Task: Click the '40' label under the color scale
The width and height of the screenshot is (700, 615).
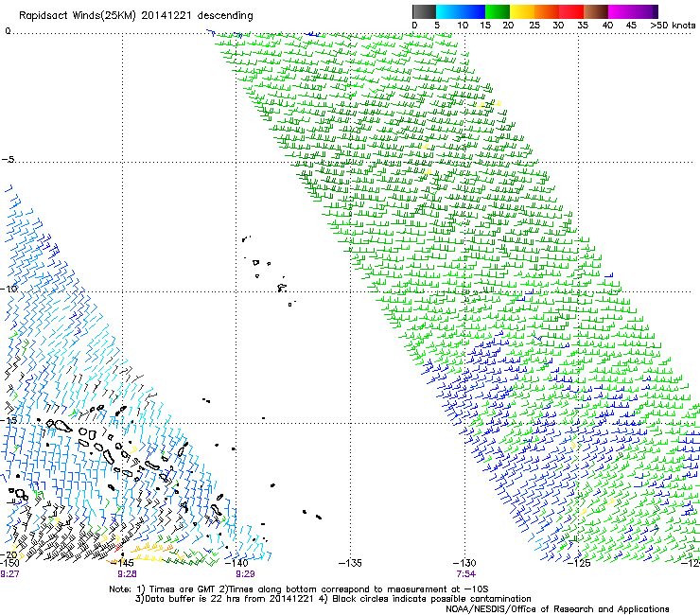Action: [x=607, y=26]
